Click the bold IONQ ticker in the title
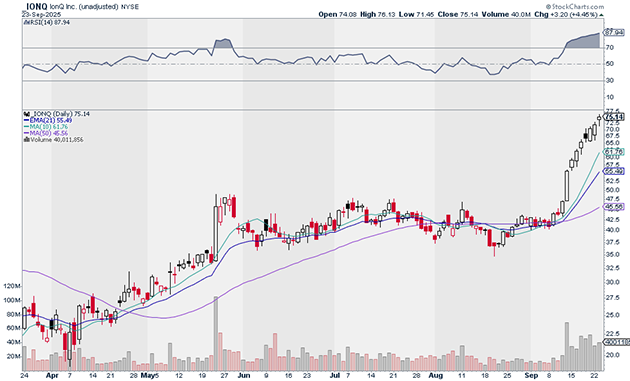Viewport: 630px width, 381px height. click(37, 6)
